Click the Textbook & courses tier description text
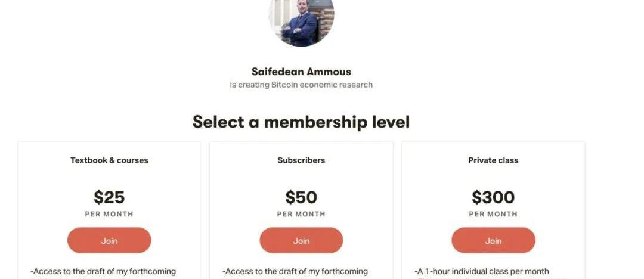The height and width of the screenshot is (279, 644). point(103,272)
